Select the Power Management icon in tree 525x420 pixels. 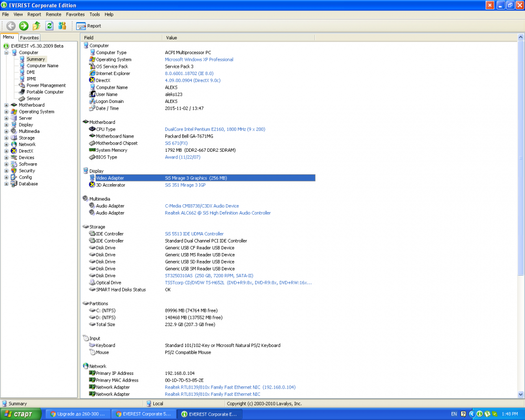click(x=22, y=85)
